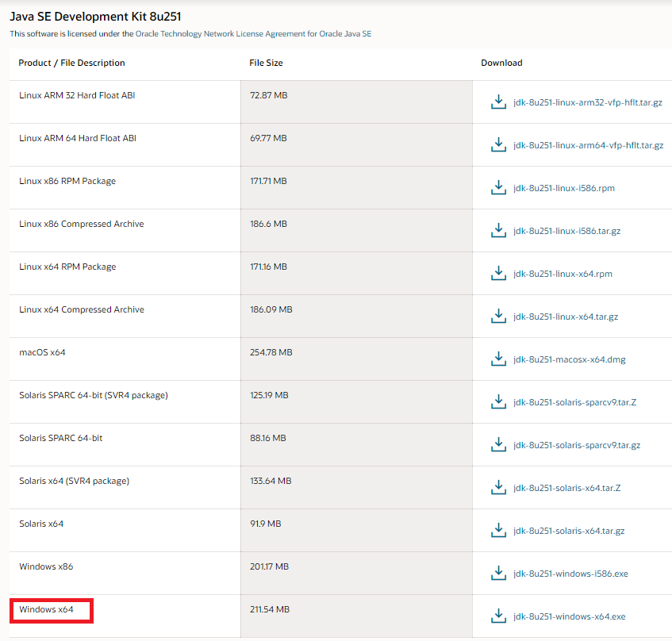
Task: Download jdk-8u251-linux-x64.tar.gz link
Action: pos(566,317)
